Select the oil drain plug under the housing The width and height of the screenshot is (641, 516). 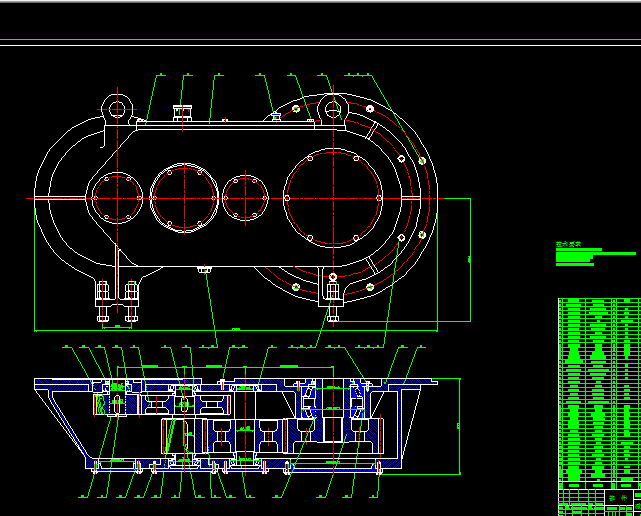[204, 269]
